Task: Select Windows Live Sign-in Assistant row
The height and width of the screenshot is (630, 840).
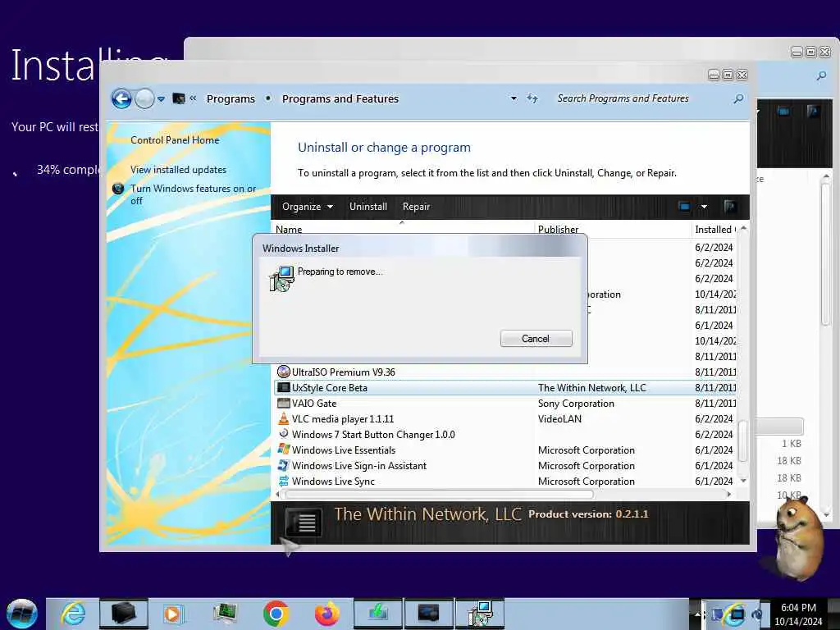Action: click(504, 465)
